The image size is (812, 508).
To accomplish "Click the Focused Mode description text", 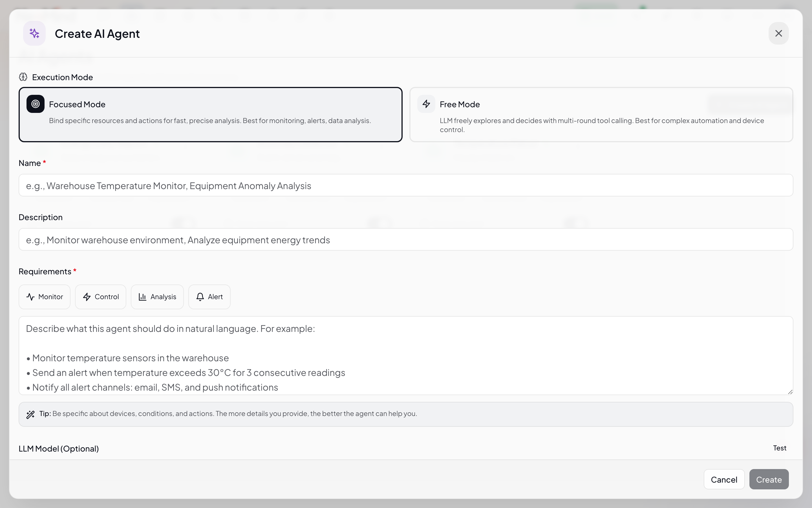I will pos(210,121).
